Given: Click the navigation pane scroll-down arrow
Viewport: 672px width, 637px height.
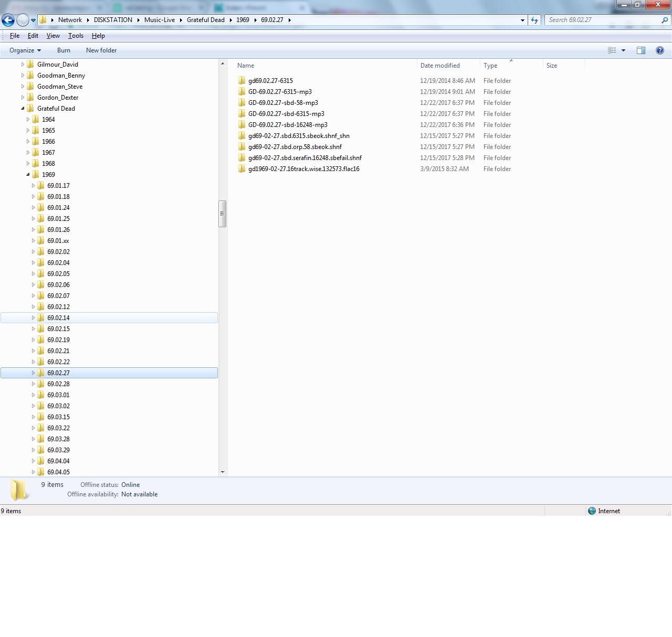Looking at the screenshot, I should [x=223, y=472].
